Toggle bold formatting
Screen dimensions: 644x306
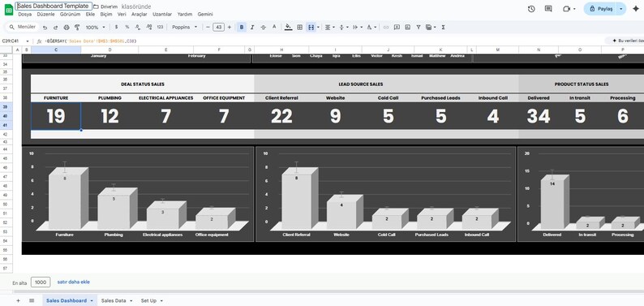(242, 27)
